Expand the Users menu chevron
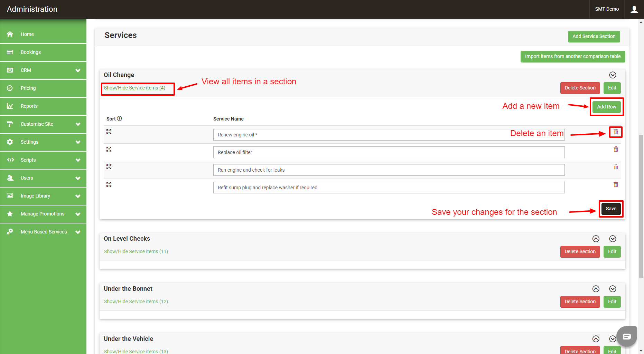Screen dimensions: 644x354 (78, 178)
